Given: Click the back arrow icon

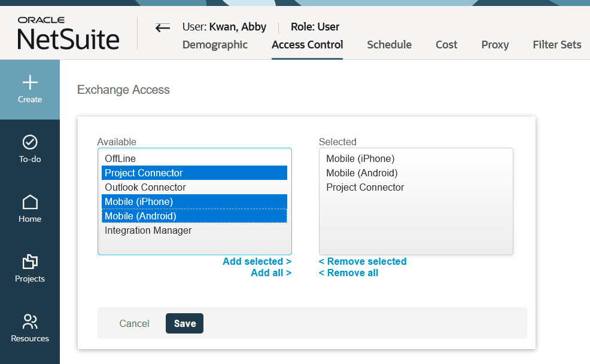Looking at the screenshot, I should point(162,27).
